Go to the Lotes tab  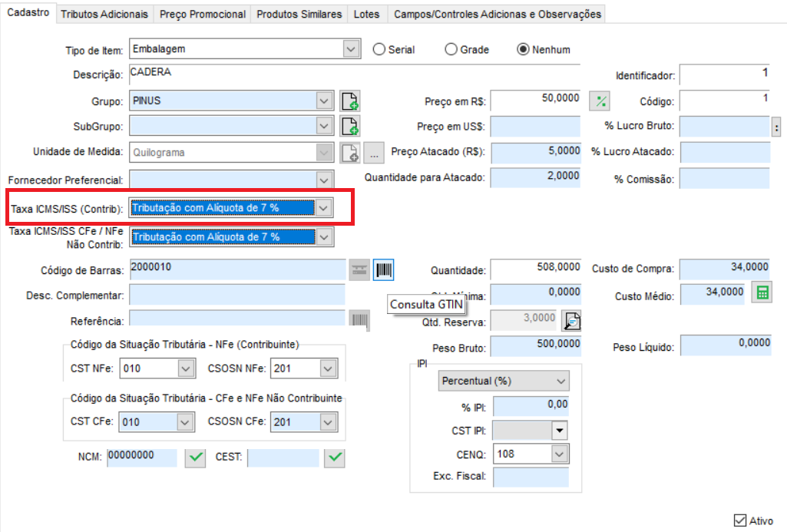tap(366, 14)
